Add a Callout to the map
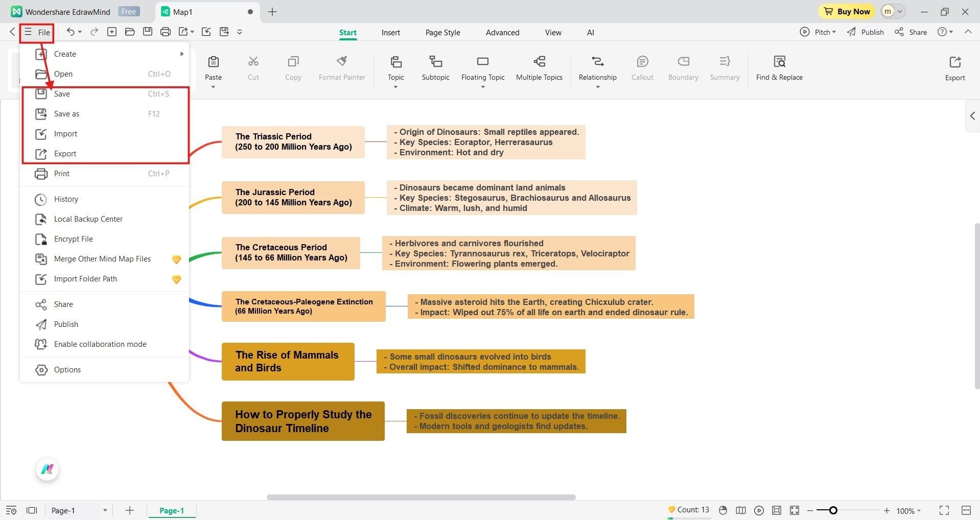The height and width of the screenshot is (520, 980). click(x=642, y=68)
